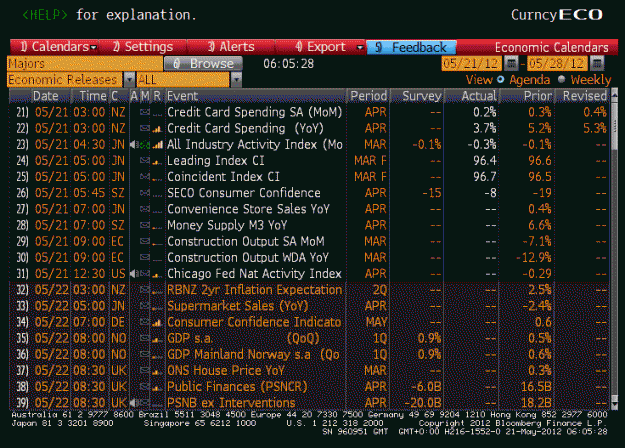Click the Survey column header
625x448 pixels.
point(417,96)
